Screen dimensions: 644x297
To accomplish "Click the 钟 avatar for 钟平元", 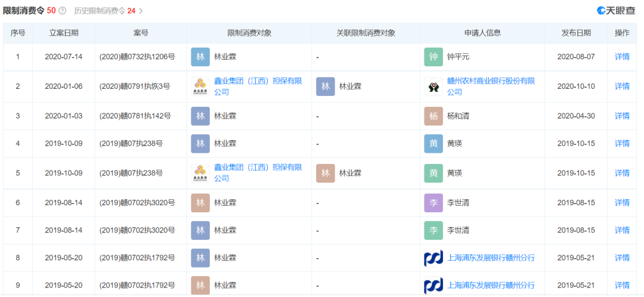I will [434, 57].
